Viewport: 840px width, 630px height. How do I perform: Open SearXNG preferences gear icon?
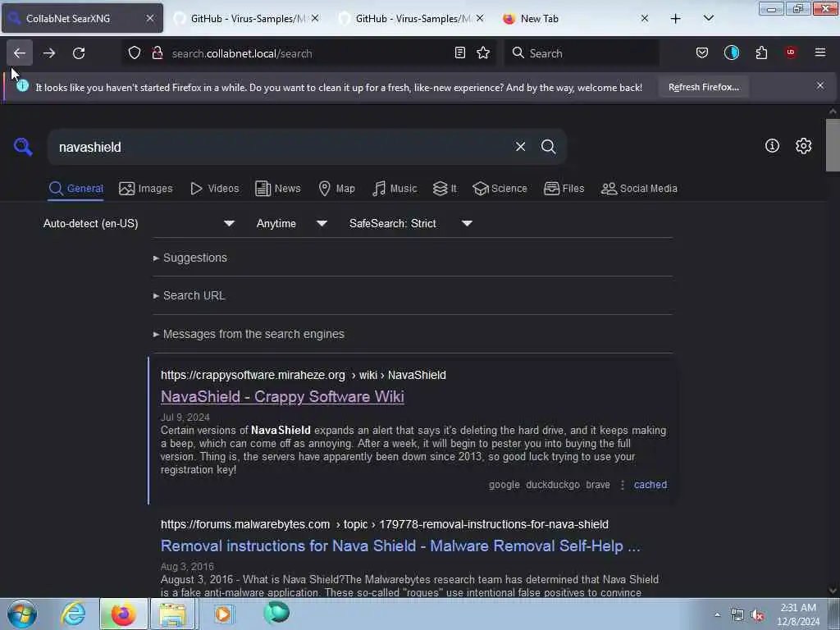[x=803, y=146]
